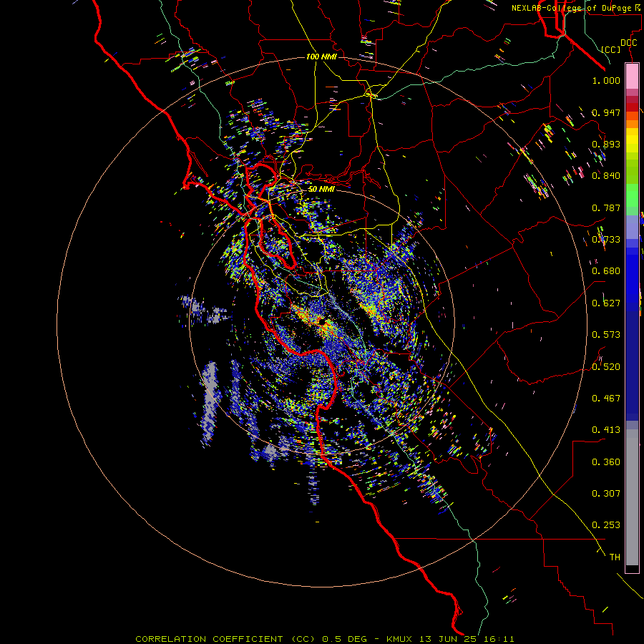
Task: Click the DCC label above the color scale
Action: pyautogui.click(x=628, y=43)
